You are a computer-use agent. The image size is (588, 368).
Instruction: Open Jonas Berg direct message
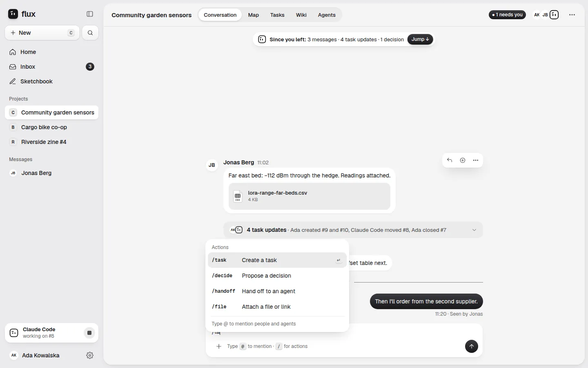[51, 173]
